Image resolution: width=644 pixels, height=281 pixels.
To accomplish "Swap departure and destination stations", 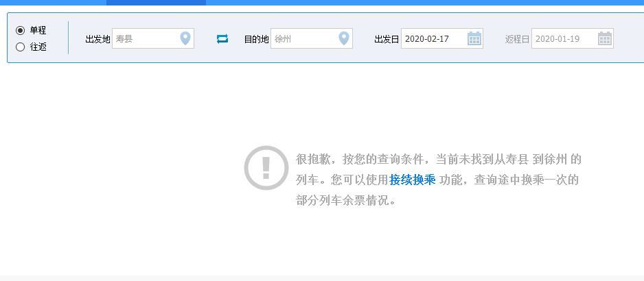I will pyautogui.click(x=222, y=39).
